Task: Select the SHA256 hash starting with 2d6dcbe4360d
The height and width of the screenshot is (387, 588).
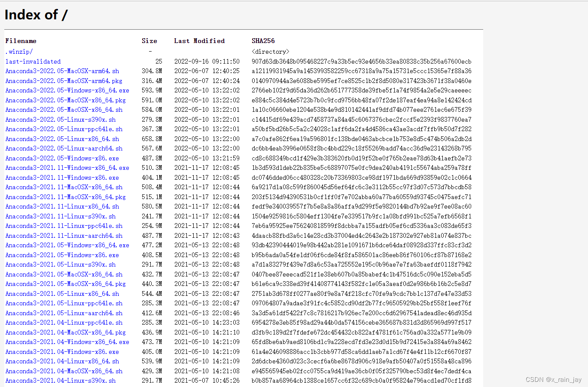Action: (362, 361)
